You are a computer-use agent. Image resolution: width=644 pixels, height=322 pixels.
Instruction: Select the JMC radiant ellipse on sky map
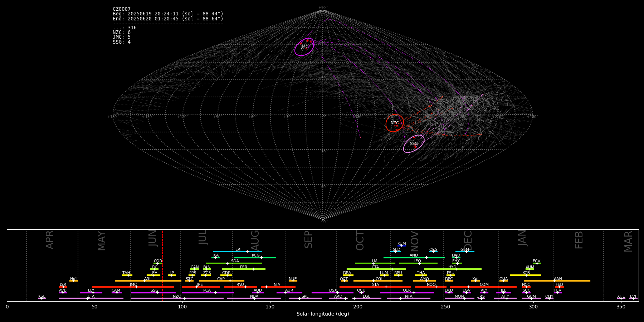[304, 47]
